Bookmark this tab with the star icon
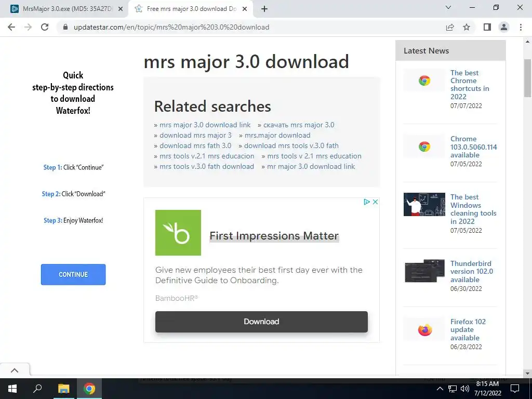This screenshot has width=532, height=399. [x=467, y=27]
